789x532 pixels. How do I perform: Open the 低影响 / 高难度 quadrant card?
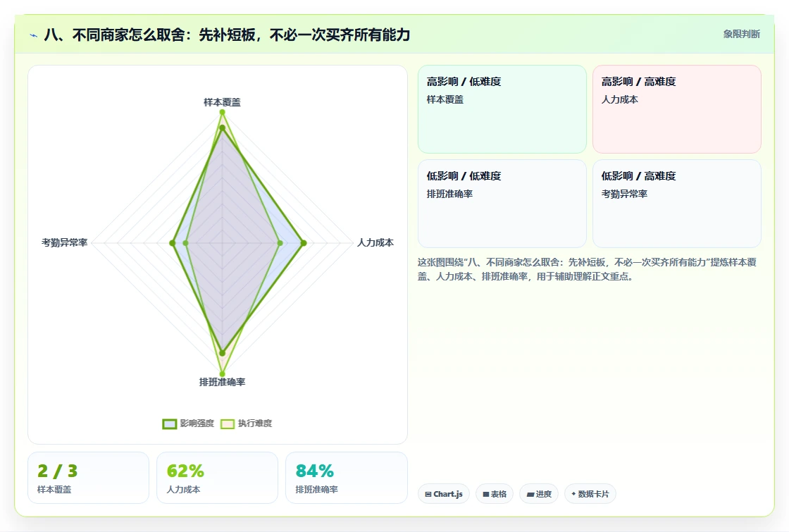click(x=677, y=204)
